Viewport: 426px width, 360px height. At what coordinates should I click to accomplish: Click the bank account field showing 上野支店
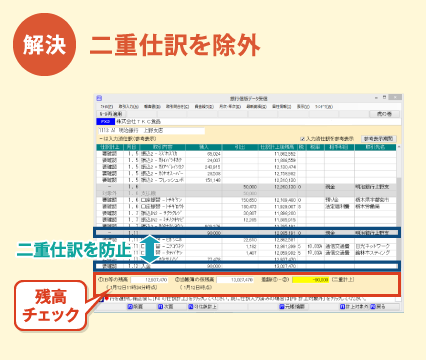tap(151, 131)
